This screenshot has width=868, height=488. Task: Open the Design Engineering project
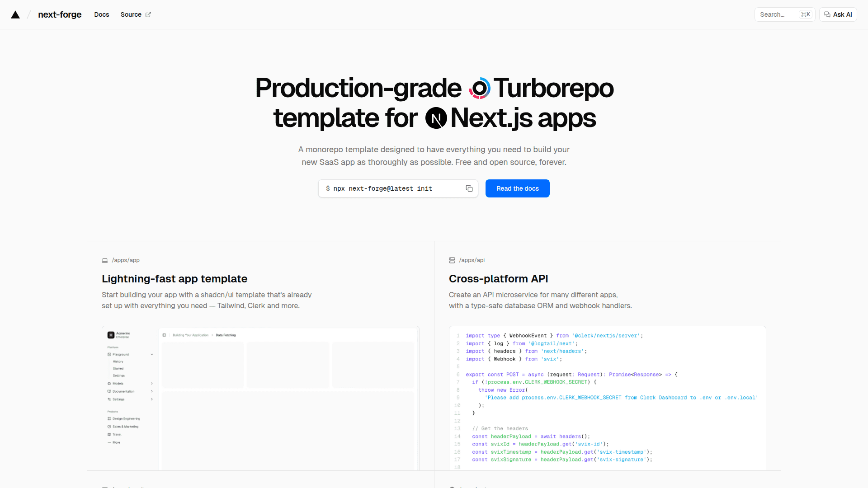point(126,419)
